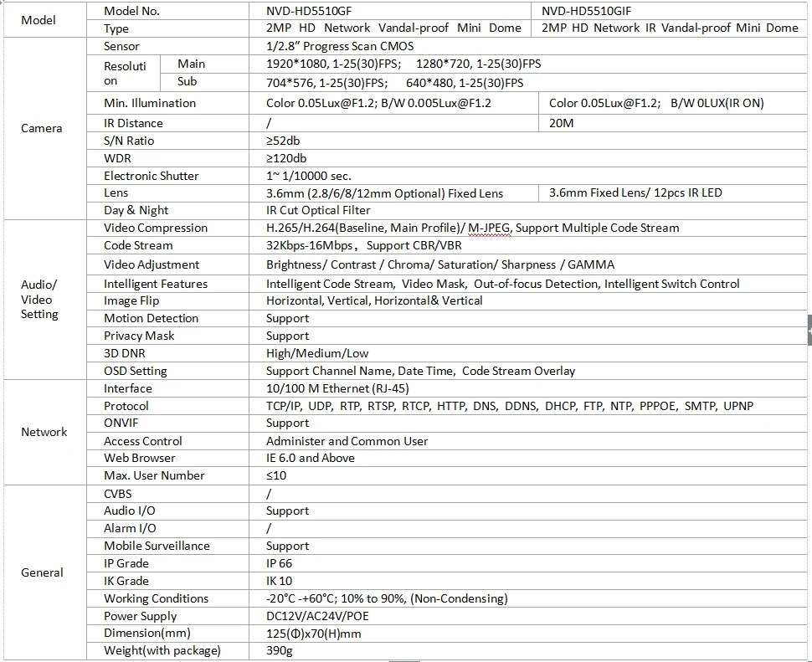Click the Audio/Video Setting section header
The image size is (812, 662).
(x=39, y=299)
